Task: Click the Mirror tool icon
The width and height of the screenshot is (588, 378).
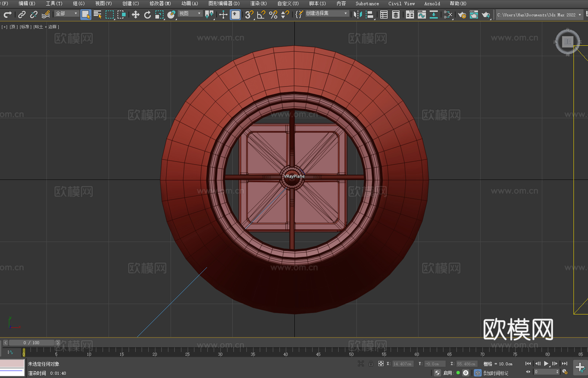Action: [x=358, y=14]
